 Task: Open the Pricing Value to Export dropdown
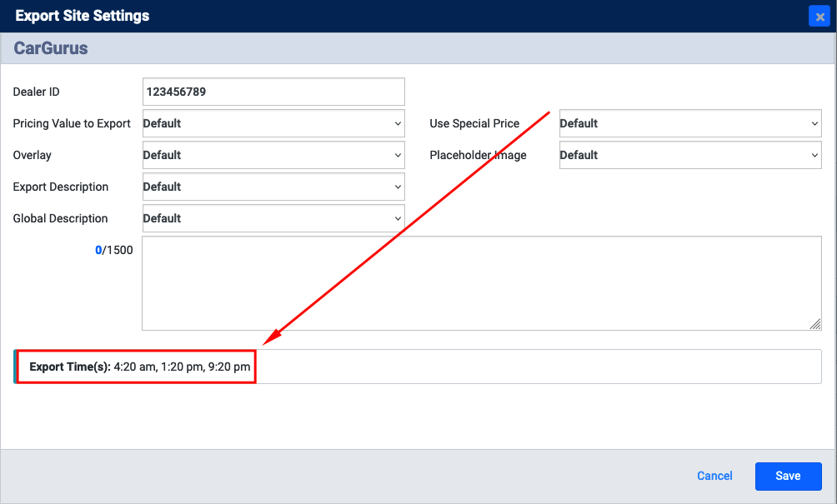[x=273, y=123]
